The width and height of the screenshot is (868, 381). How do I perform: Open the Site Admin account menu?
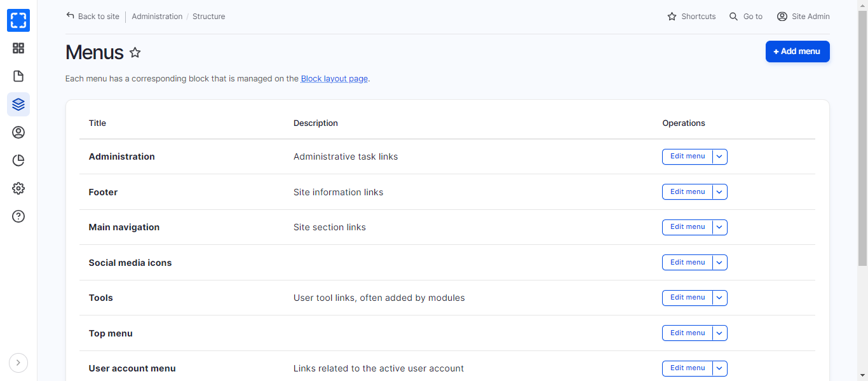click(803, 17)
